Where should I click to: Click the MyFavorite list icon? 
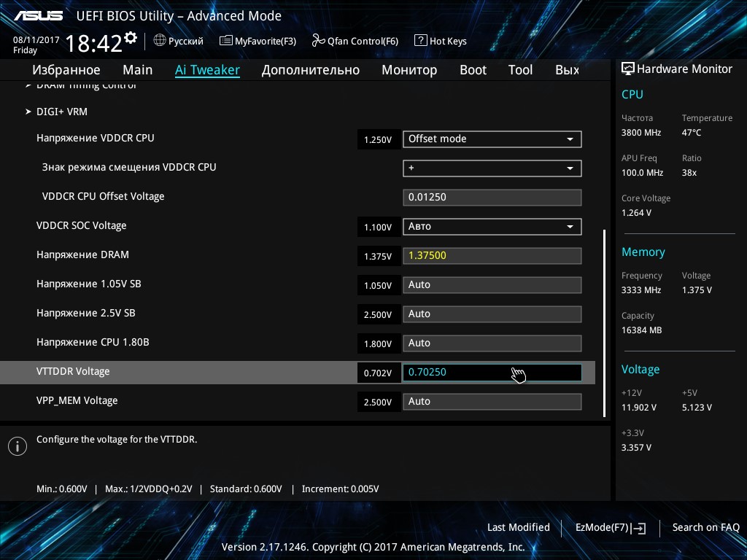click(x=226, y=41)
